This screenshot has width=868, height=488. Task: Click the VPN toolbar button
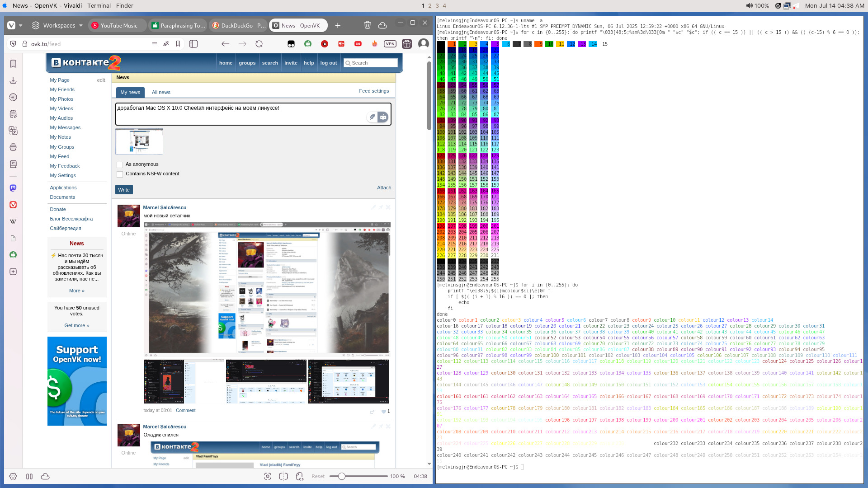(390, 44)
